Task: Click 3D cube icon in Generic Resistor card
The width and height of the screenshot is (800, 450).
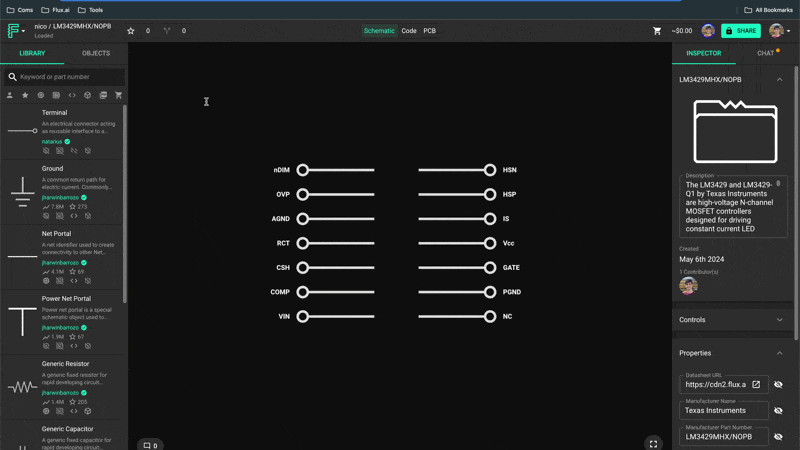Action: pyautogui.click(x=88, y=411)
